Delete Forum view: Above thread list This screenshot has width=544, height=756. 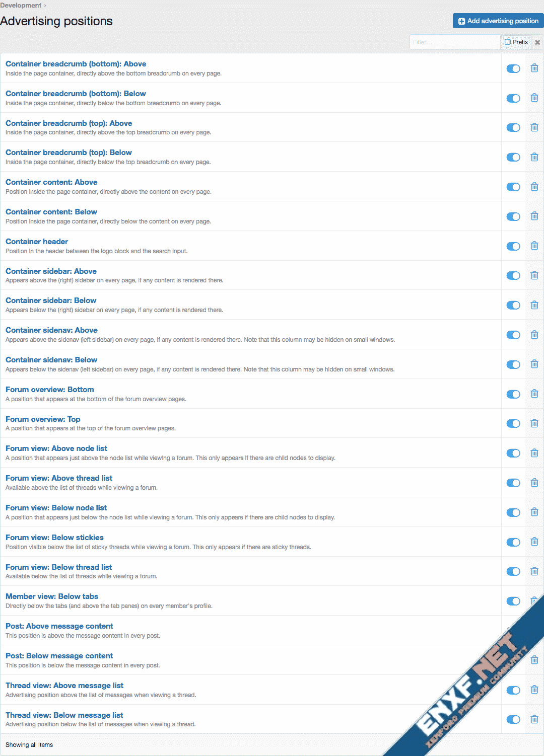click(x=534, y=483)
